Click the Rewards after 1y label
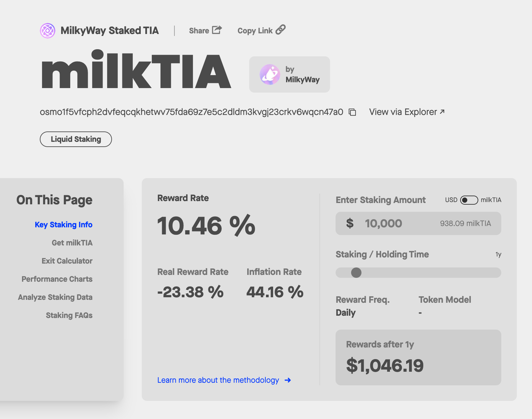The width and height of the screenshot is (532, 419). pyautogui.click(x=380, y=345)
